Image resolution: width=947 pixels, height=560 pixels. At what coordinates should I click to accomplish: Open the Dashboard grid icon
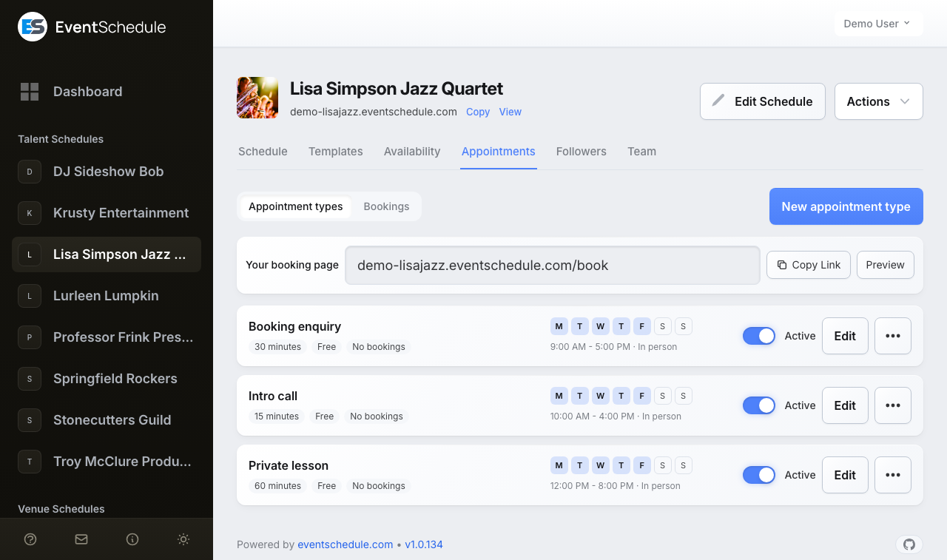tap(30, 92)
